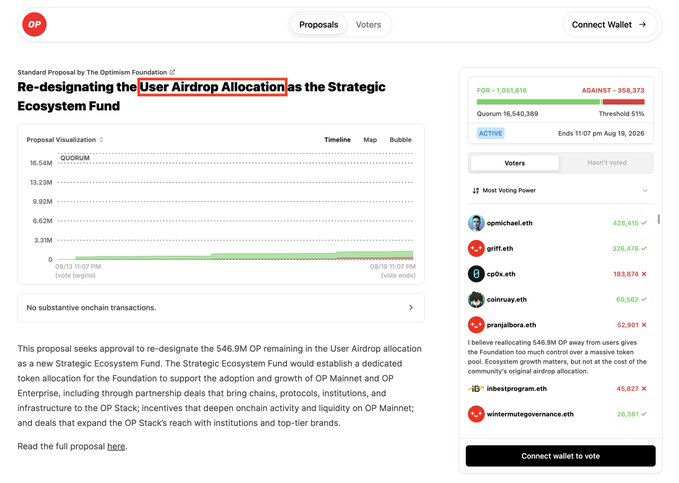Click the vote amount 26,381
Viewport: 679px width, 483px height.
627,414
